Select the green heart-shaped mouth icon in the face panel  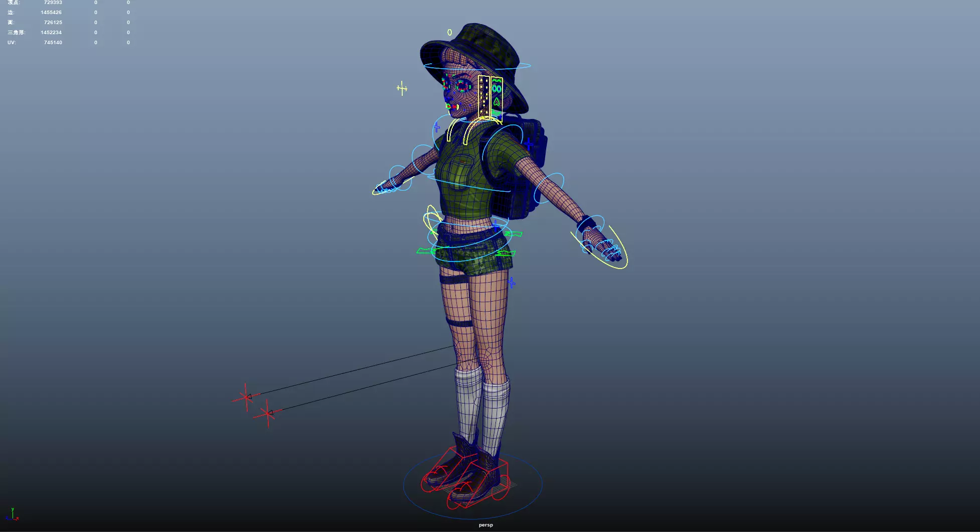coord(497,102)
